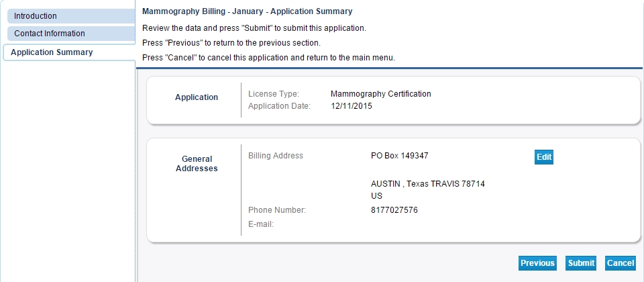Click the PO Box 149347 address line

[399, 156]
